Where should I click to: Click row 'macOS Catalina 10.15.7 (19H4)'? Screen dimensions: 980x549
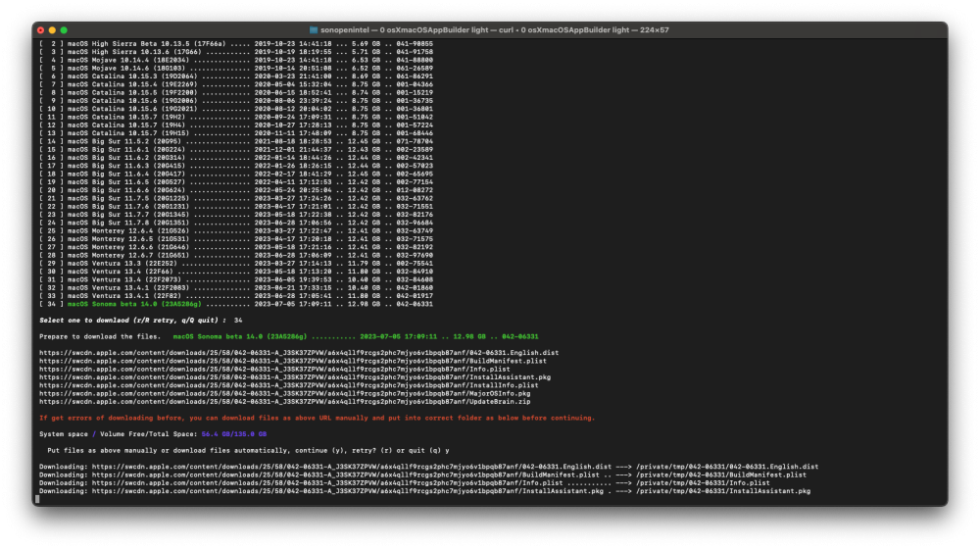tap(236, 125)
